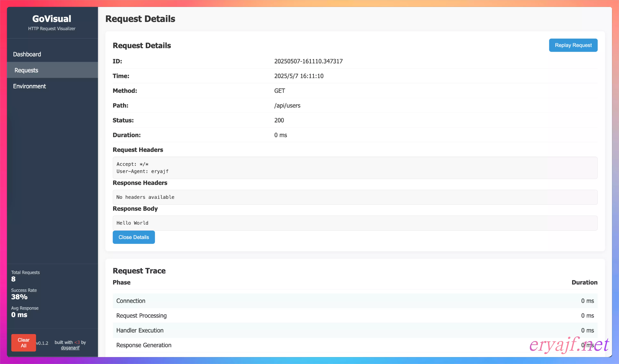Click the Response Body section heading
This screenshot has width=619, height=364.
pyautogui.click(x=135, y=209)
